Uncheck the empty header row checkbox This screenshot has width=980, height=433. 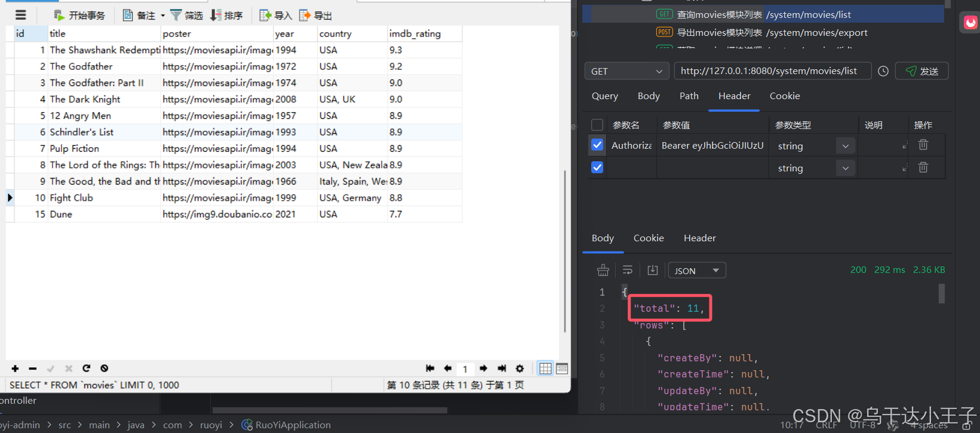tap(597, 168)
